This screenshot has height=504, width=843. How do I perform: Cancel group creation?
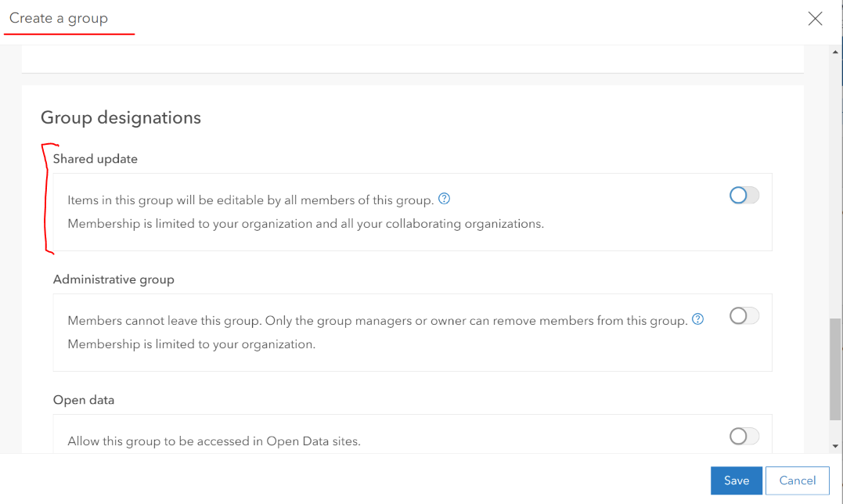[797, 481]
